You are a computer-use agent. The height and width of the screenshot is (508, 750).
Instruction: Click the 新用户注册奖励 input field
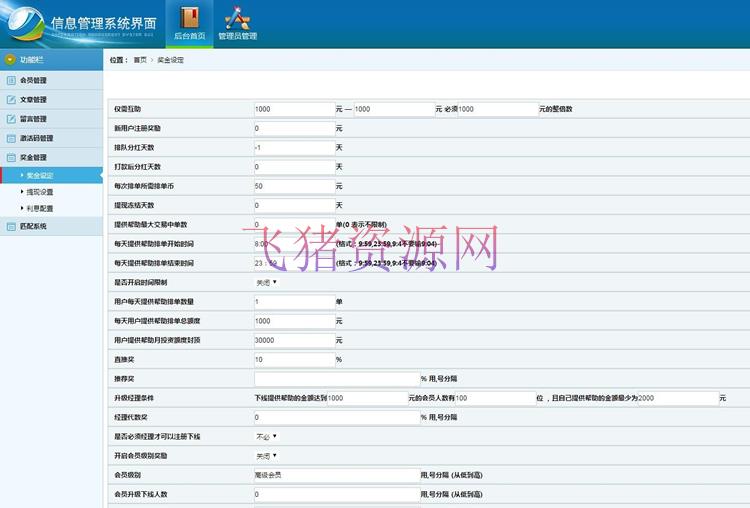(293, 128)
